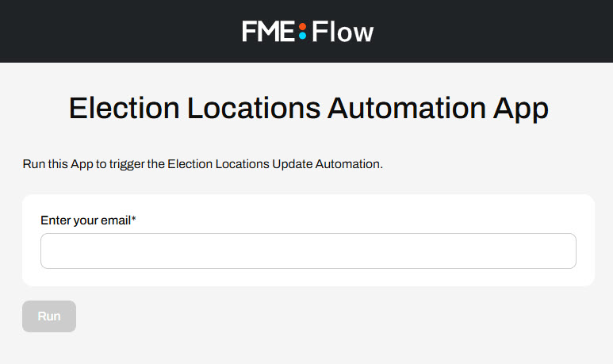Click "Election Locations Update Automation" in the description
The width and height of the screenshot is (613, 364).
(274, 164)
